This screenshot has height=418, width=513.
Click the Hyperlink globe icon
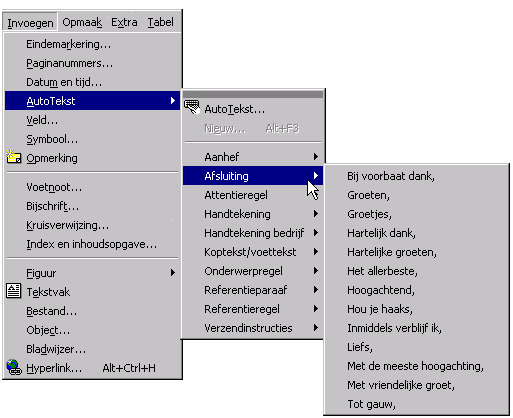14,367
